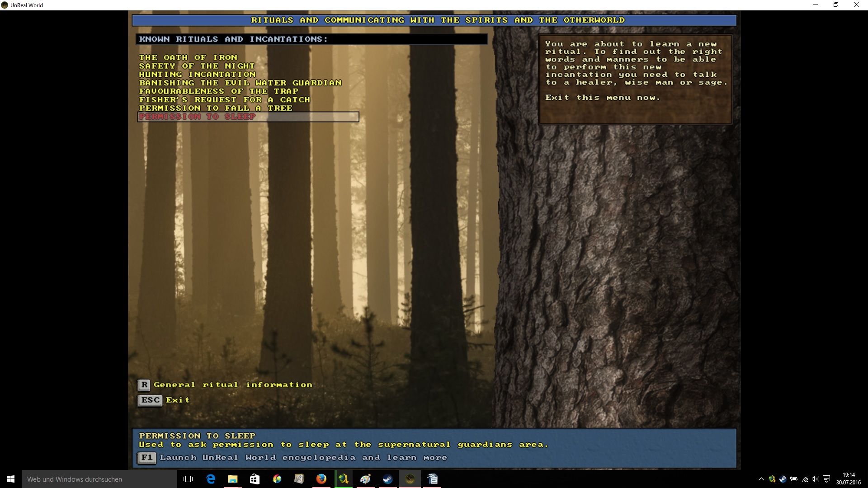The height and width of the screenshot is (488, 868).
Task: Choose the Hunting Incantation entry
Action: coord(197,75)
